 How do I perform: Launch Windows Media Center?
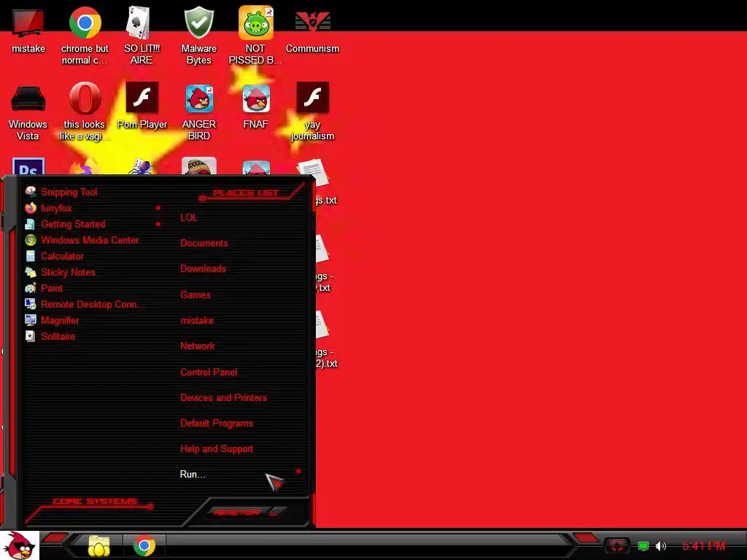(90, 240)
